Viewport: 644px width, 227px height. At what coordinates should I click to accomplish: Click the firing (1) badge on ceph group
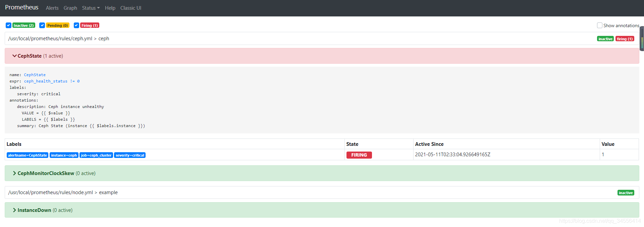coord(625,39)
